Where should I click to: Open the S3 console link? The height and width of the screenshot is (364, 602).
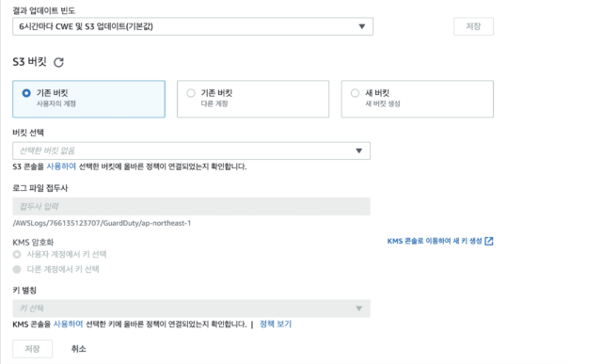tap(61, 166)
